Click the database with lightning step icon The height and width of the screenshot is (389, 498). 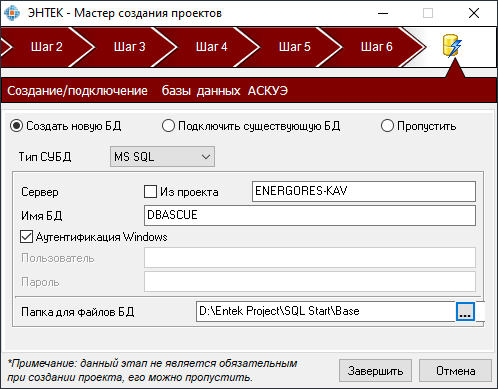(452, 46)
